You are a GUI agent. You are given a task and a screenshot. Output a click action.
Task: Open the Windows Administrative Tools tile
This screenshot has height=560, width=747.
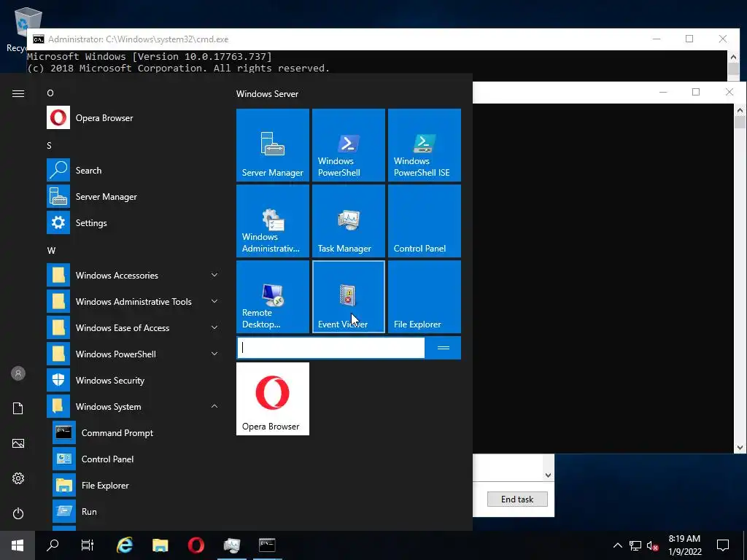pos(273,220)
